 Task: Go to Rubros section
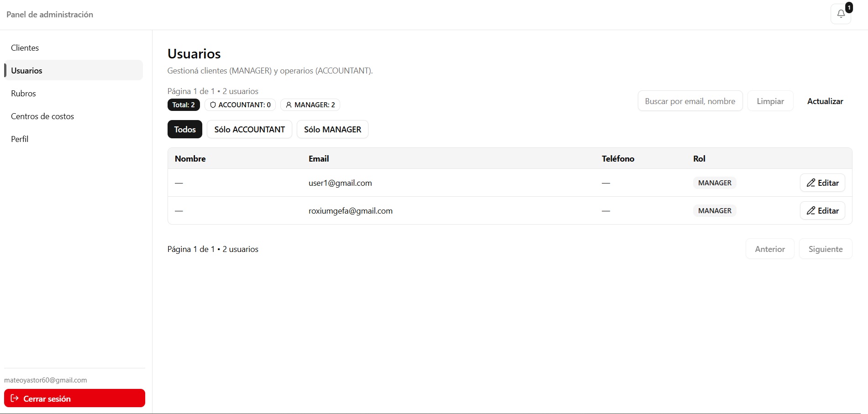click(24, 94)
